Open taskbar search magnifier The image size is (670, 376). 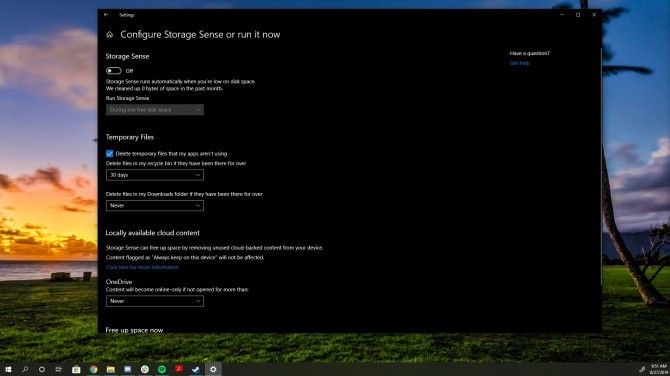coord(25,369)
